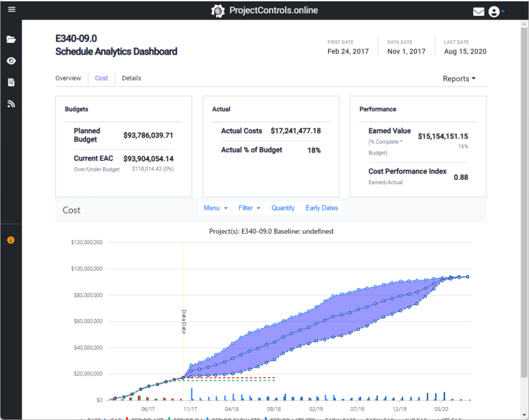Screen dimensions: 529x420
Task: Select the Cost tab
Action: point(101,78)
